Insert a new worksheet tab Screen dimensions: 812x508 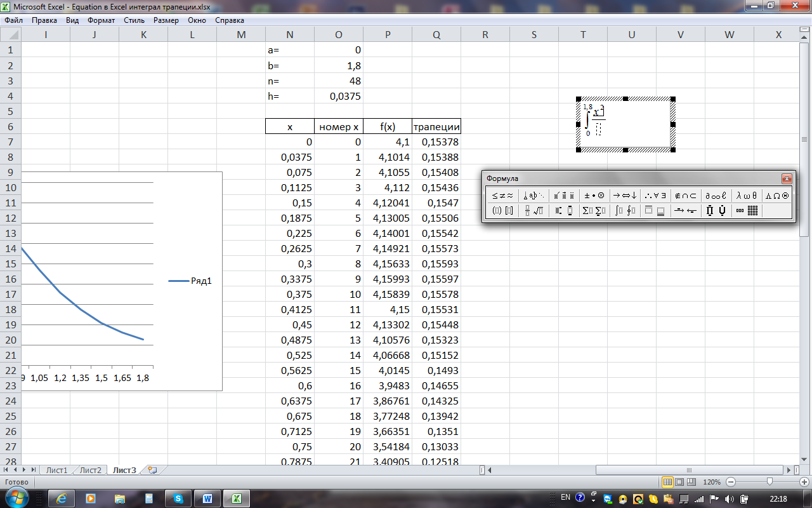tap(152, 470)
